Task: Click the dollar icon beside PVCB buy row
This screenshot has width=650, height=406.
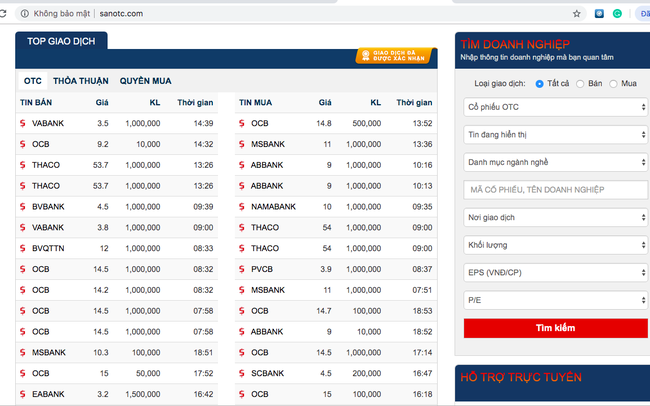Action: pos(242,269)
